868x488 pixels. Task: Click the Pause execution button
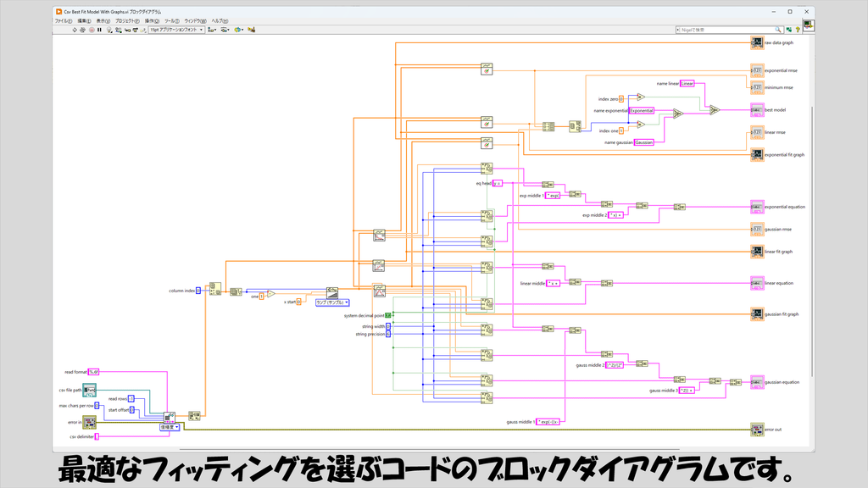click(x=100, y=30)
